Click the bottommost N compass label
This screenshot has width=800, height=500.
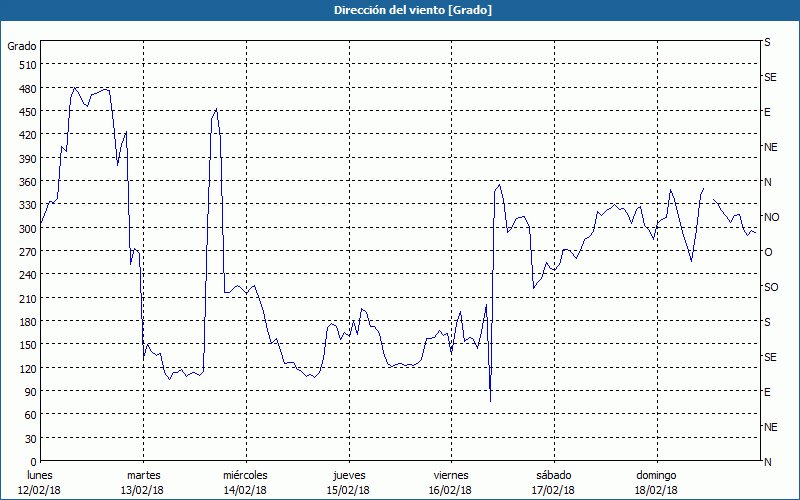(768, 462)
